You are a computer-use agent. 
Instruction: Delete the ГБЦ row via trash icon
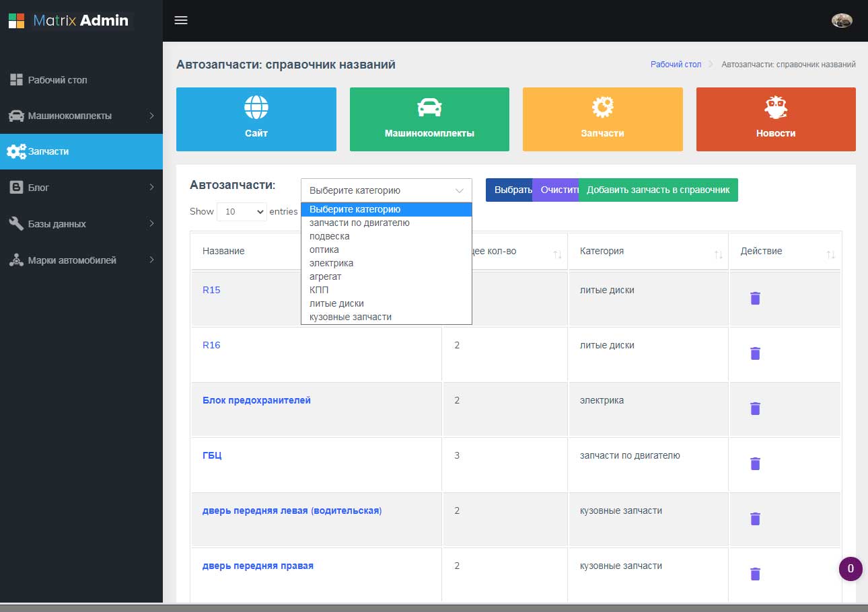pyautogui.click(x=755, y=463)
